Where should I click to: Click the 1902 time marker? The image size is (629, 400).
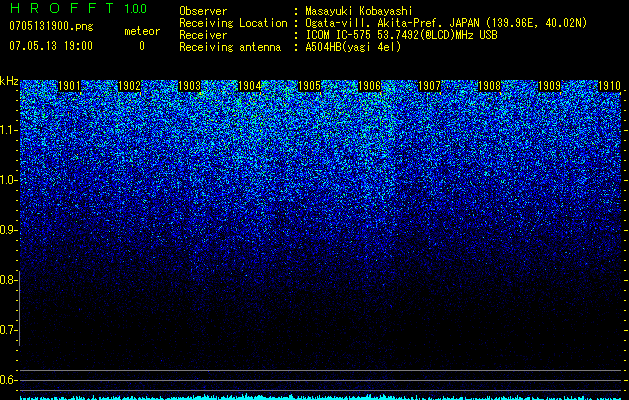130,86
